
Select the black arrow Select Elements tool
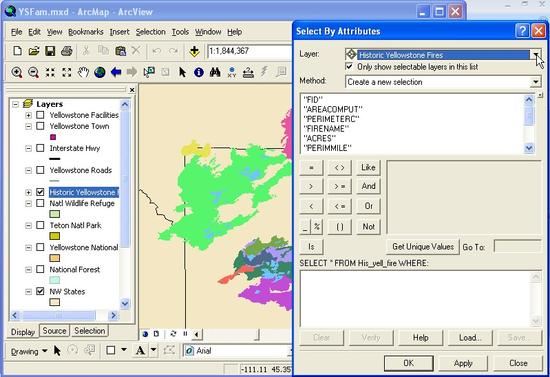182,72
